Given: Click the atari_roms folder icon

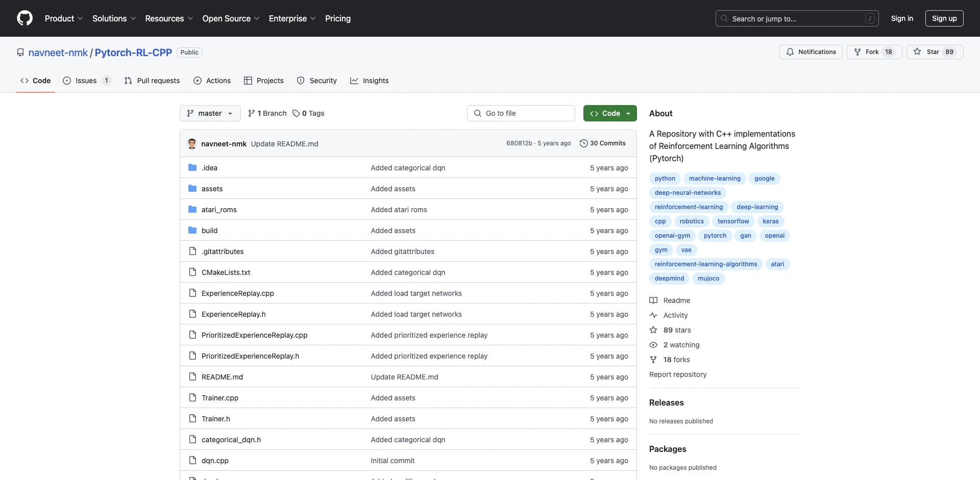Looking at the screenshot, I should click(192, 210).
